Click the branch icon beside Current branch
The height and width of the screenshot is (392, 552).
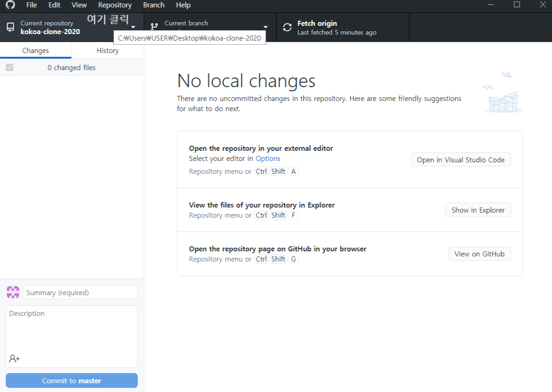(154, 27)
